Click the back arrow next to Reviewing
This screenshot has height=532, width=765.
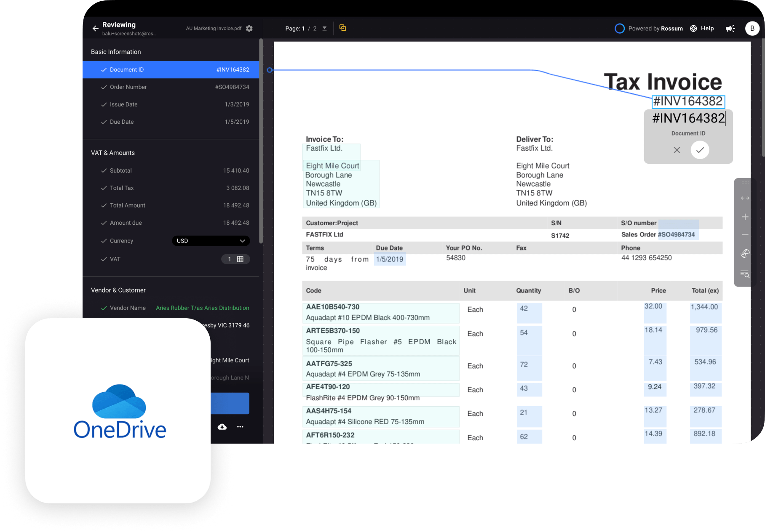point(96,28)
